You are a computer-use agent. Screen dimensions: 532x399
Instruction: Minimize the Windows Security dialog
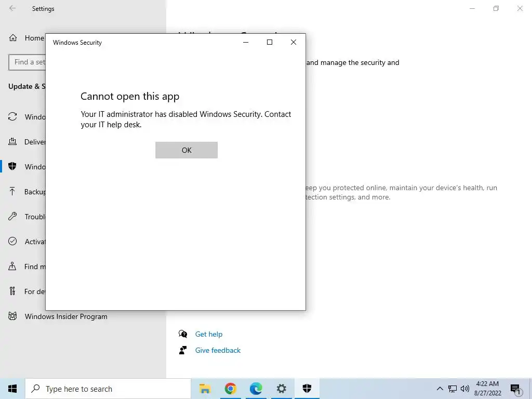coord(246,42)
